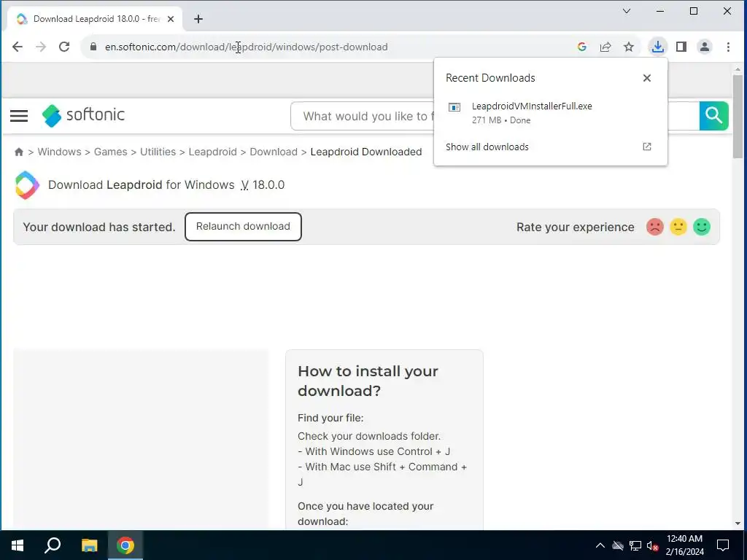The image size is (747, 560).
Task: Open the Chrome profile avatar
Action: [x=705, y=47]
